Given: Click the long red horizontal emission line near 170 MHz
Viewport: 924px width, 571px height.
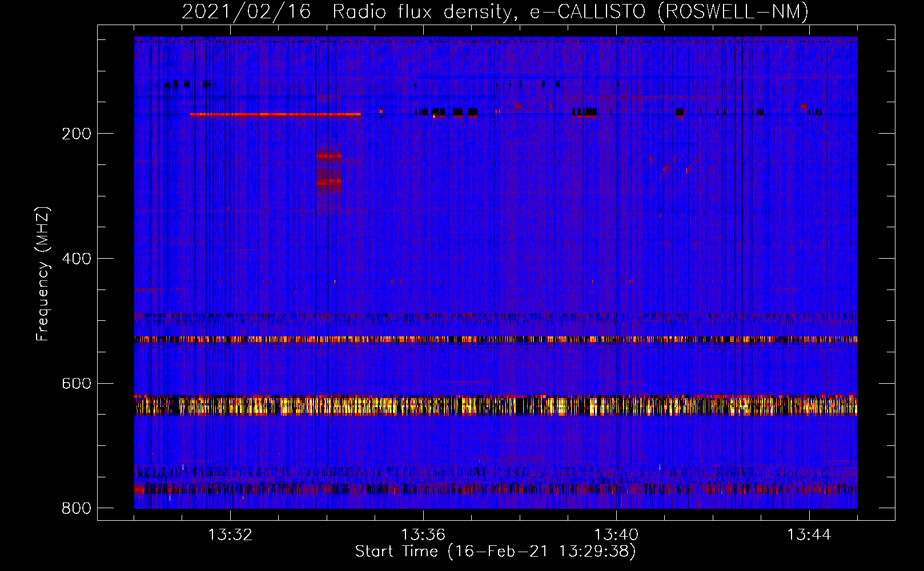Looking at the screenshot, I should point(275,114).
